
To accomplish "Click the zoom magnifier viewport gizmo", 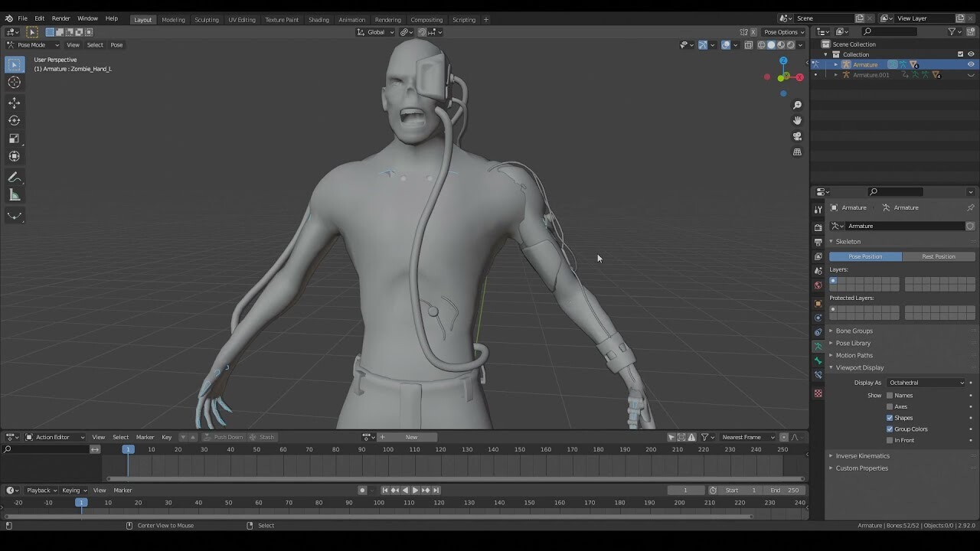I will click(797, 105).
